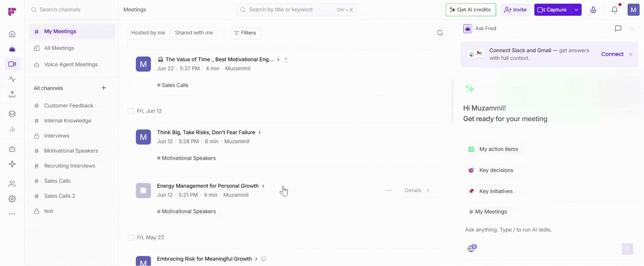Open the stacked layers icon in rail
Screen dimensions: 644x266
coord(12,114)
